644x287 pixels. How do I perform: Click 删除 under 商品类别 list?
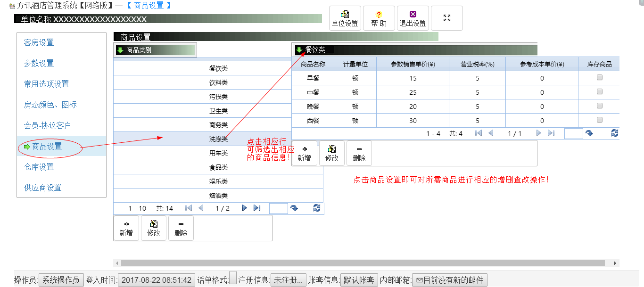click(x=181, y=228)
